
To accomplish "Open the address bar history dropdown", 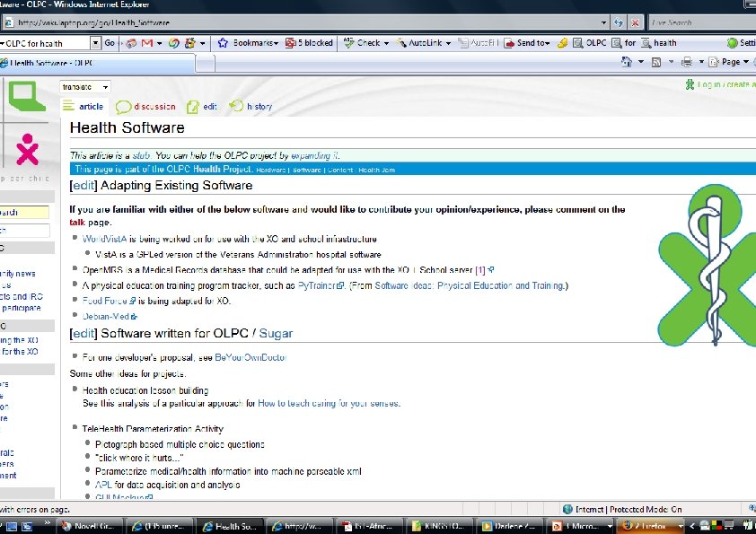I will (x=603, y=22).
